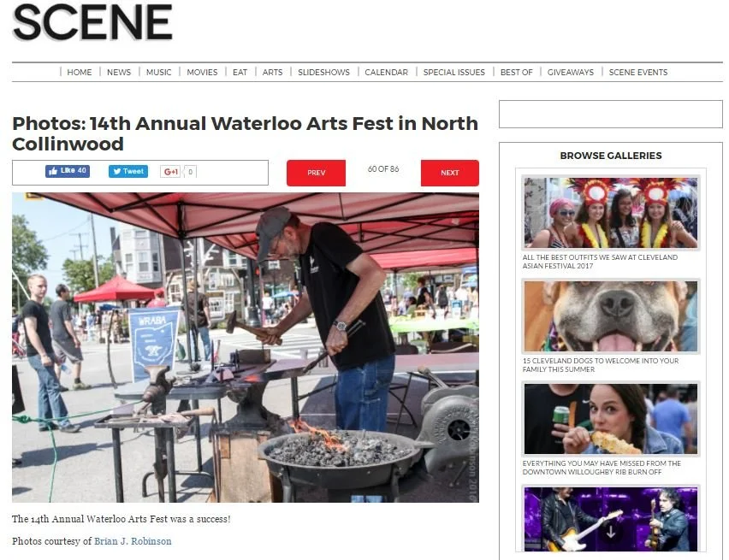Image resolution: width=729 pixels, height=560 pixels.
Task: Open the MUSIC section
Action: pyautogui.click(x=158, y=72)
